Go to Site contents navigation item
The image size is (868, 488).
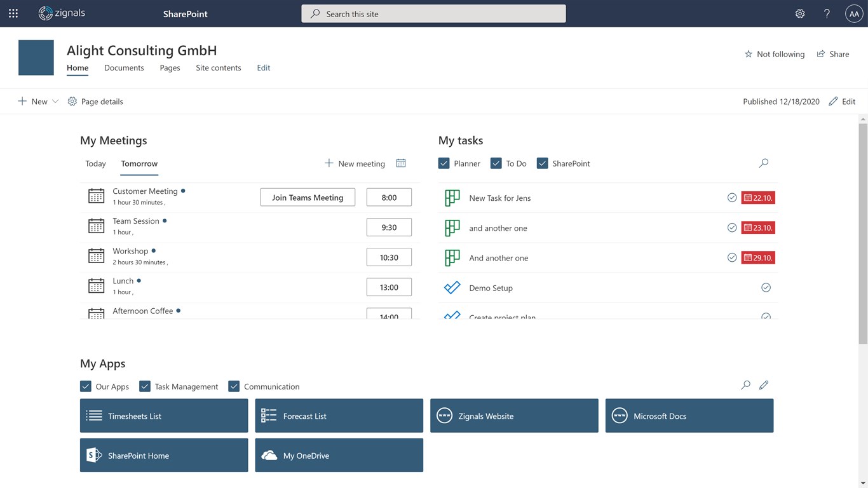(x=218, y=68)
